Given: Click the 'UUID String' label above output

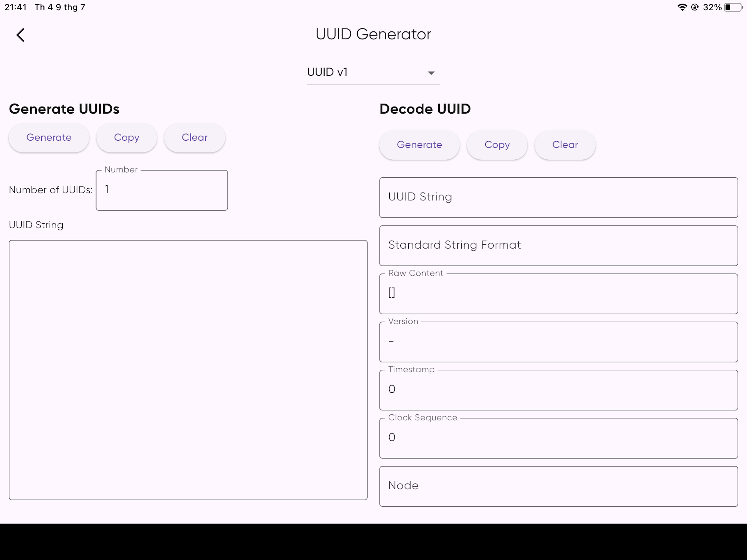Looking at the screenshot, I should tap(36, 225).
